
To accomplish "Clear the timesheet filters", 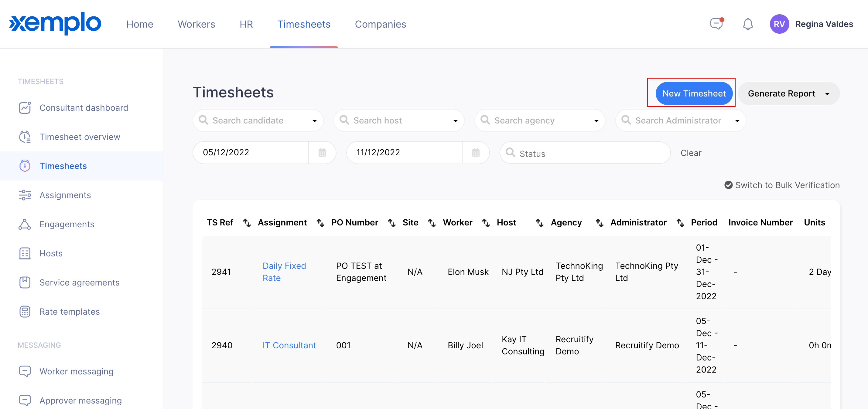I will pos(691,153).
